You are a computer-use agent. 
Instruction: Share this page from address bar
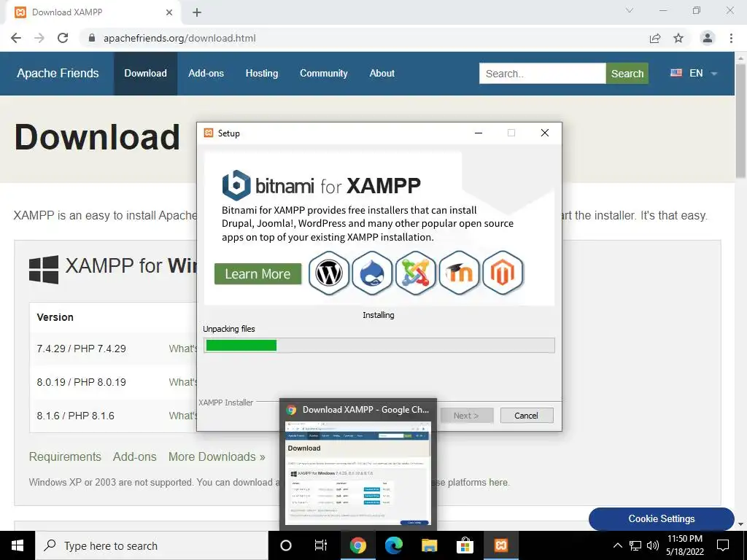[x=655, y=38]
